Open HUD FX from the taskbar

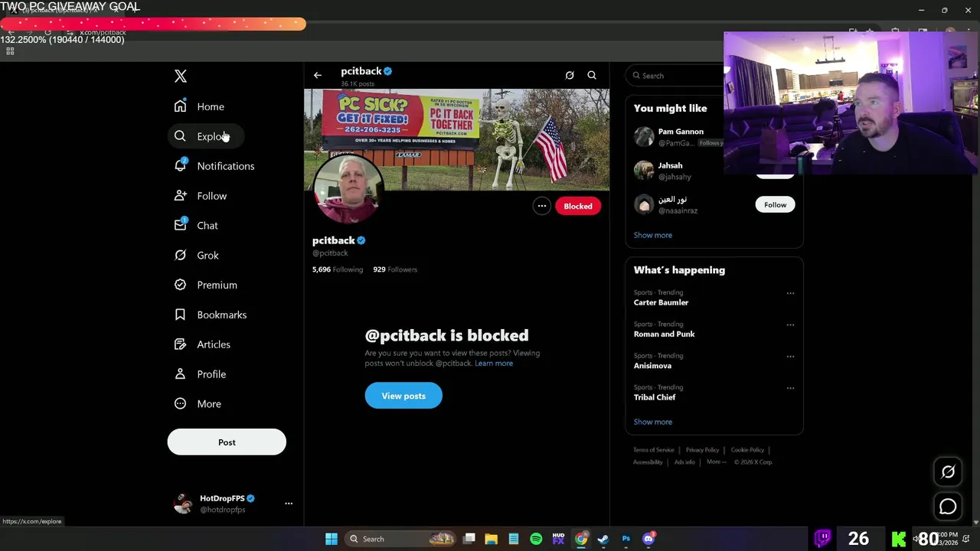pos(558,539)
